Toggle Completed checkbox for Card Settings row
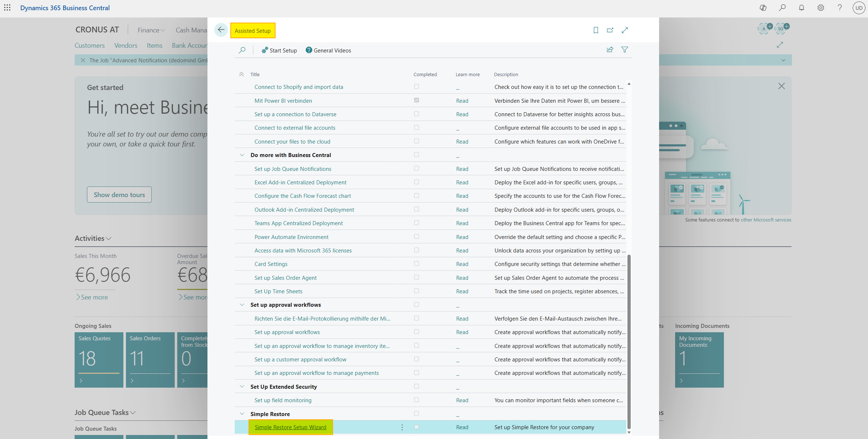 (x=416, y=263)
